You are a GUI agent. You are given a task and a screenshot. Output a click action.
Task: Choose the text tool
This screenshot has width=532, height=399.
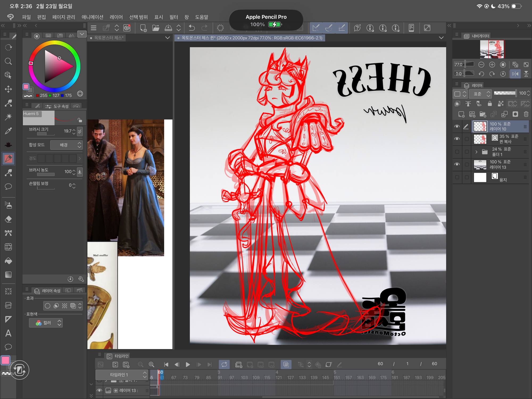click(x=8, y=333)
